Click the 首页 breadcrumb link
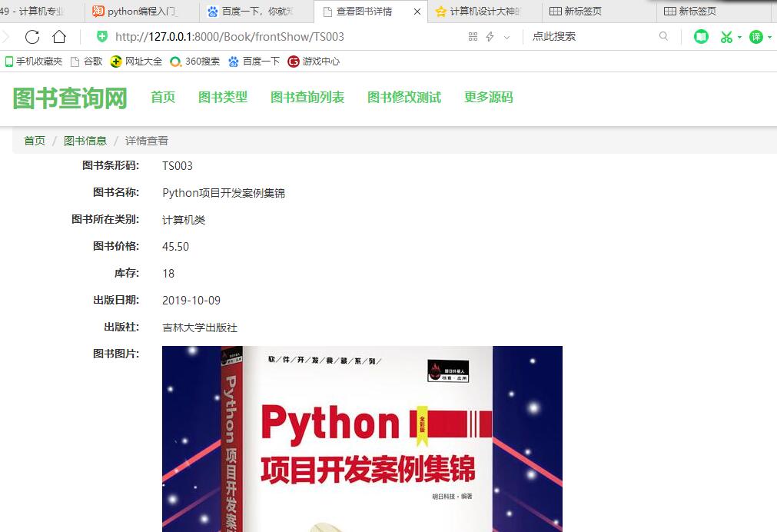Image resolution: width=777 pixels, height=532 pixels. click(x=35, y=141)
